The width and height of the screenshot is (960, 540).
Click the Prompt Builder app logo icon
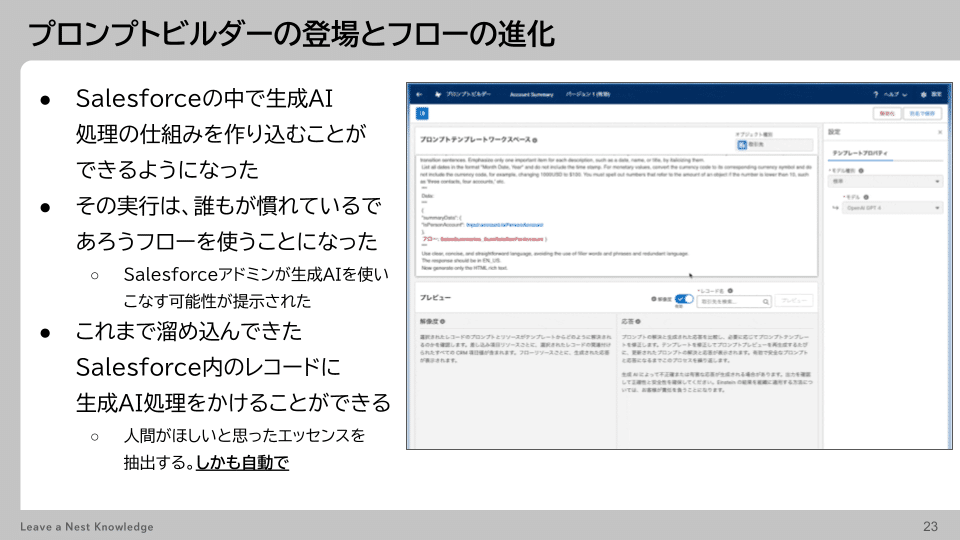point(438,94)
